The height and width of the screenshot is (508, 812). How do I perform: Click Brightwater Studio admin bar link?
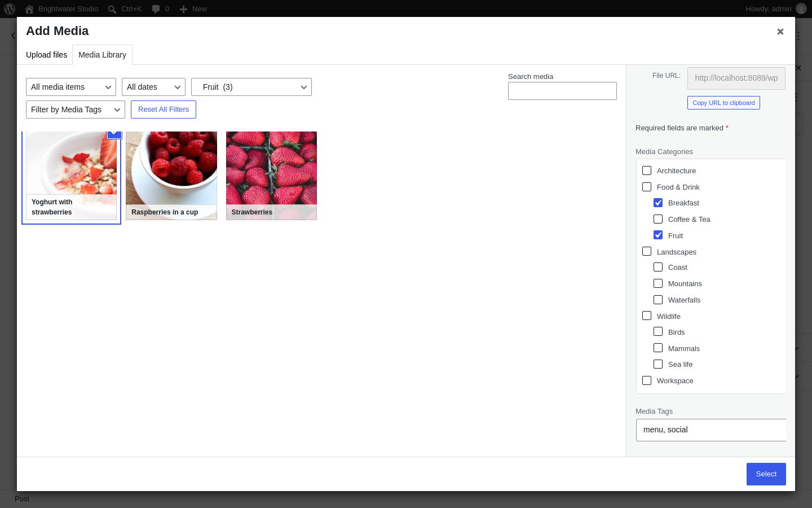(68, 9)
